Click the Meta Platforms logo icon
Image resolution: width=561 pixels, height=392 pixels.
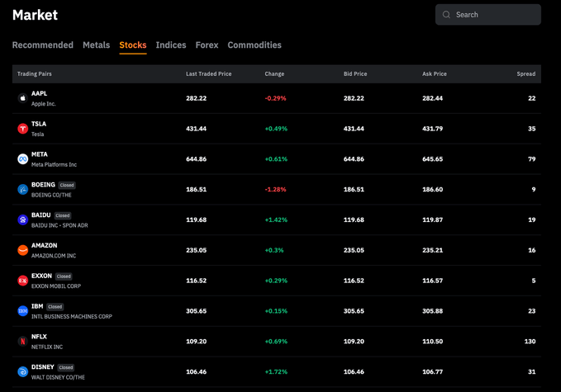[x=23, y=158]
